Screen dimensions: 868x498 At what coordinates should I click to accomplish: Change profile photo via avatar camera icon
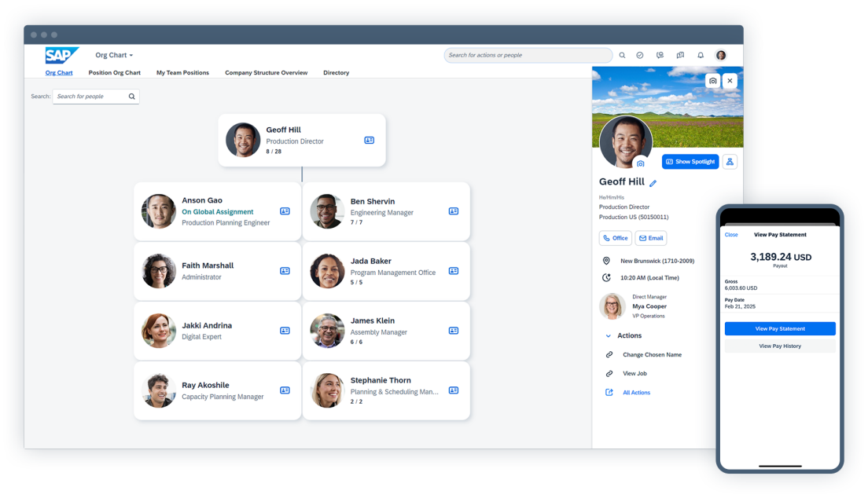(x=641, y=163)
